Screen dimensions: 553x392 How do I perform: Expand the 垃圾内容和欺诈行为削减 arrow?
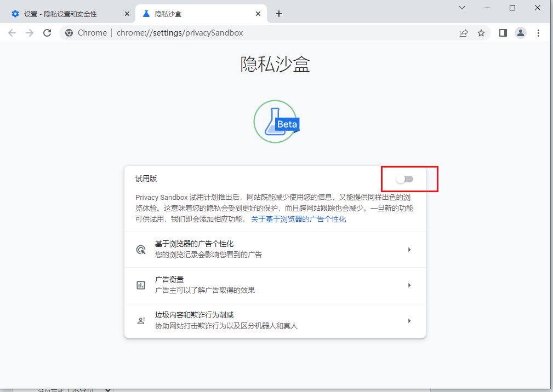tap(409, 320)
